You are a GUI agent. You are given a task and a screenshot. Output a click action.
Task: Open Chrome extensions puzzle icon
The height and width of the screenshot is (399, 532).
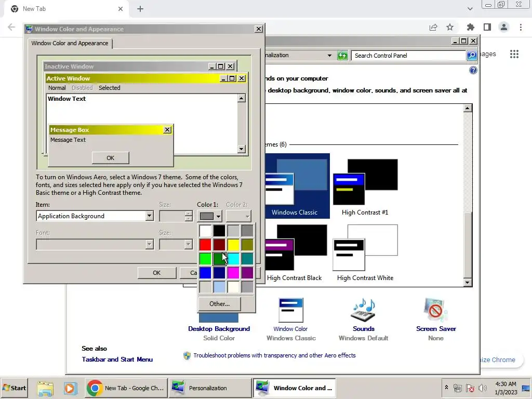tap(470, 27)
